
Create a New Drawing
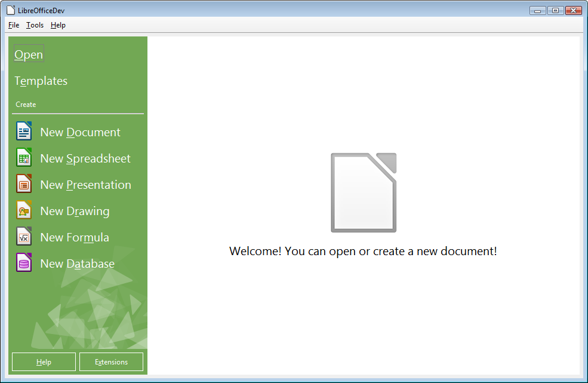pyautogui.click(x=75, y=211)
